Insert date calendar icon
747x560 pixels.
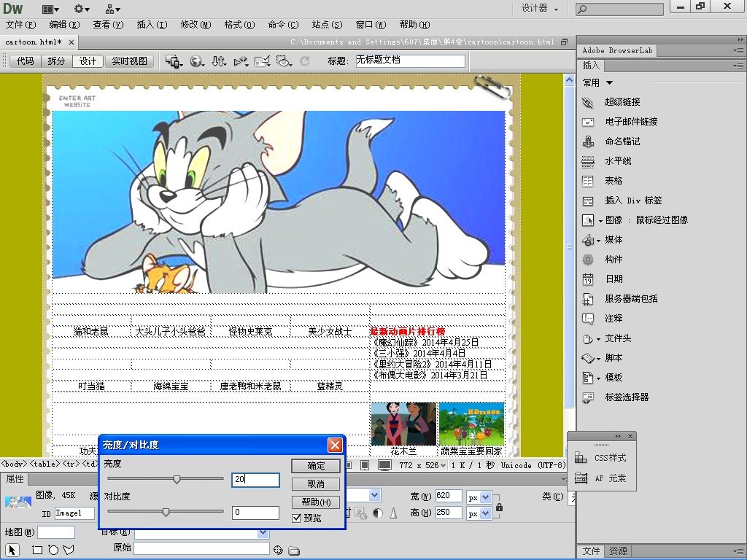coord(588,279)
